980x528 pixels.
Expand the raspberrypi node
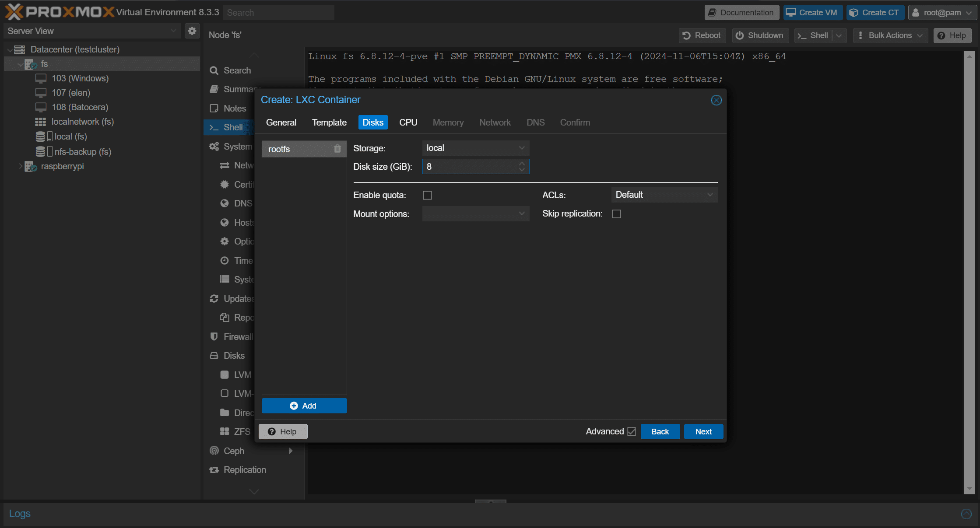click(20, 166)
